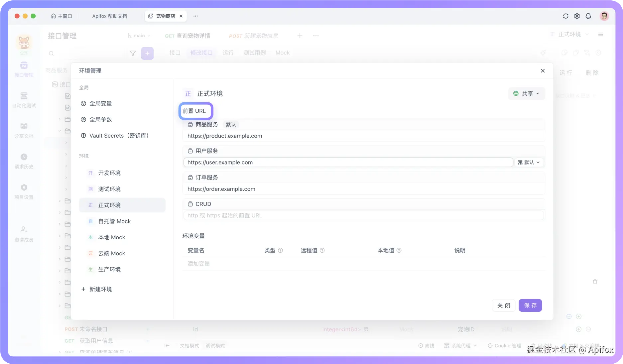Click the refresh icon in the title bar
Viewport: 623px width, 364px height.
pyautogui.click(x=565, y=16)
